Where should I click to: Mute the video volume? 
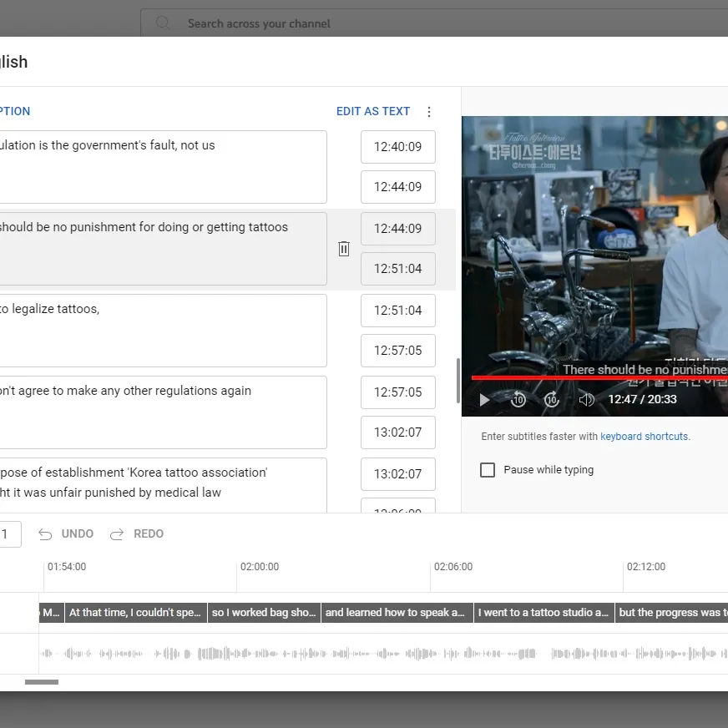coord(587,400)
